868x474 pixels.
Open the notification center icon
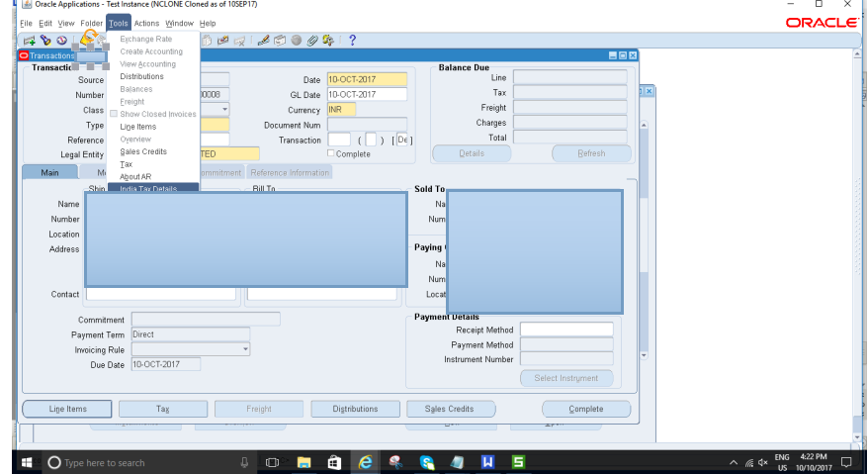coord(846,462)
